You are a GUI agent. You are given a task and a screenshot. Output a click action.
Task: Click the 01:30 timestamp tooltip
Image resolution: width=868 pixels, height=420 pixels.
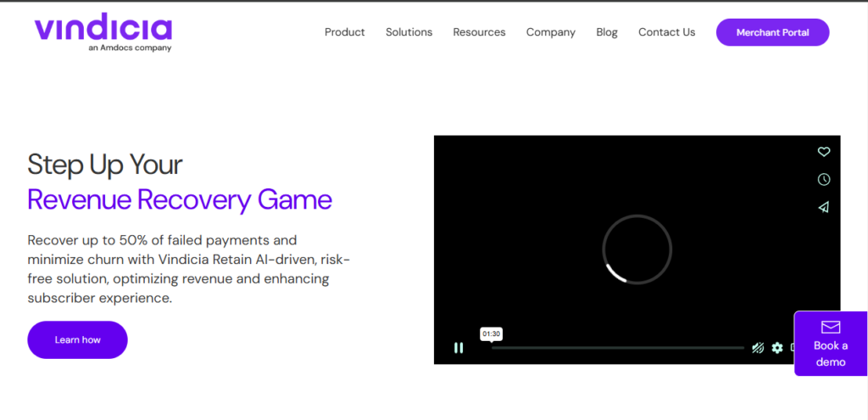click(x=491, y=333)
